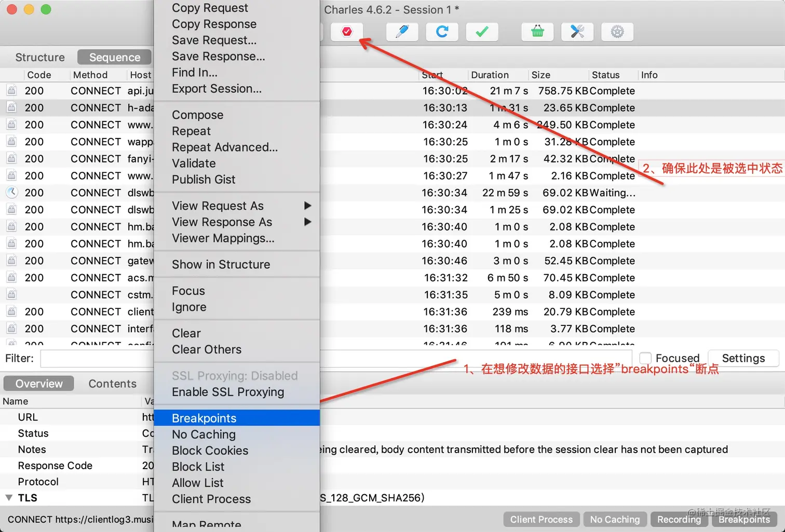The image size is (785, 532).
Task: Open the Contents tab
Action: pos(112,384)
